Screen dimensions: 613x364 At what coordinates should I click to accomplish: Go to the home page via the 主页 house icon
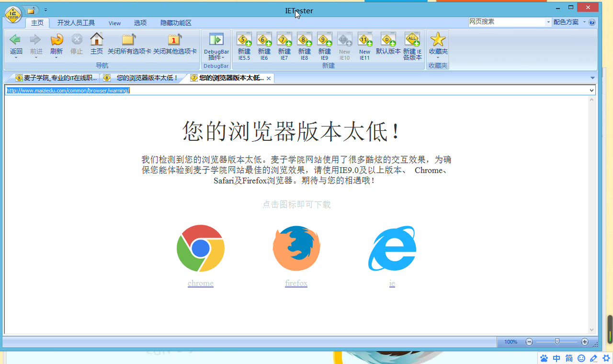pyautogui.click(x=97, y=39)
